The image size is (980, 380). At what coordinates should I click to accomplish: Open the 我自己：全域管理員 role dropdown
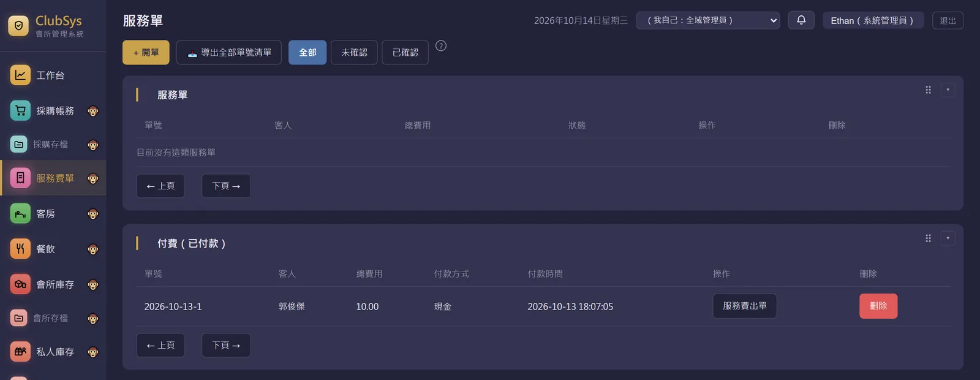(708, 20)
